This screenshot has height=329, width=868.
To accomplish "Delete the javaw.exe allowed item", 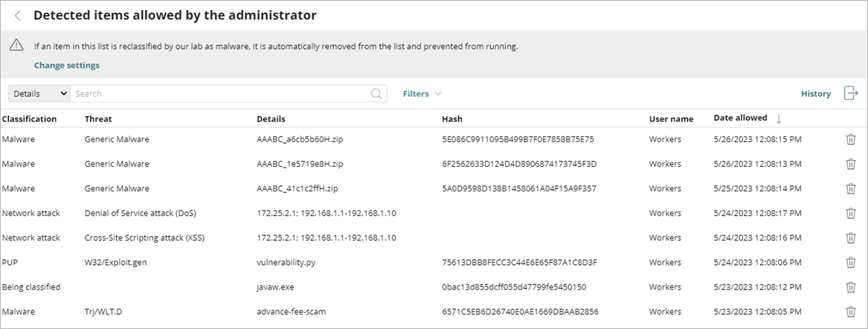I will click(x=851, y=287).
